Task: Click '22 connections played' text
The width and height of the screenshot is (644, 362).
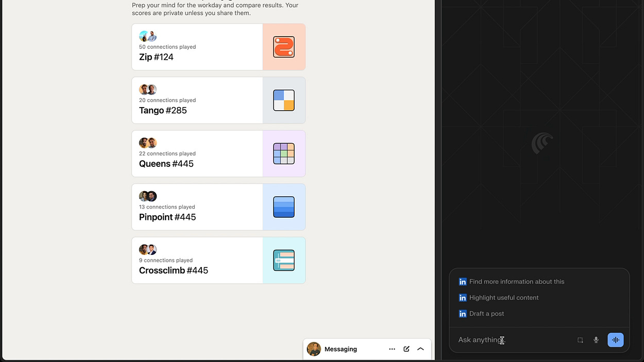Action: 167,153
